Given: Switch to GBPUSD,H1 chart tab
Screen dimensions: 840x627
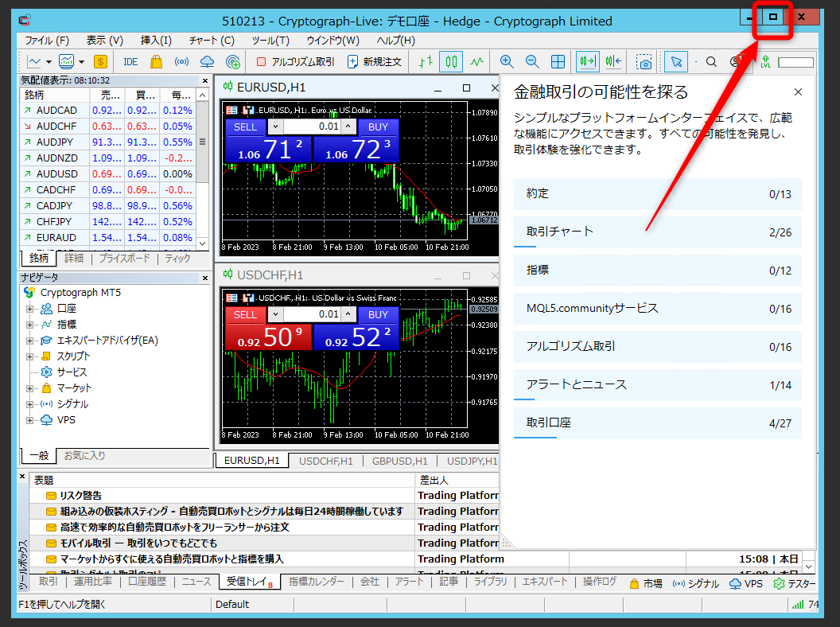Looking at the screenshot, I should 399,461.
